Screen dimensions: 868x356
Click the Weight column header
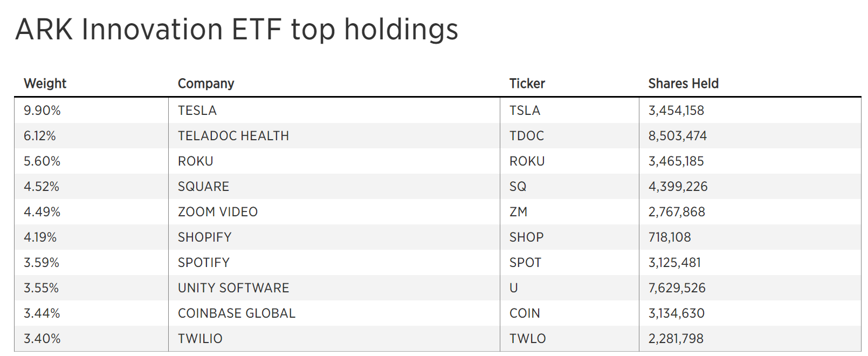[45, 84]
